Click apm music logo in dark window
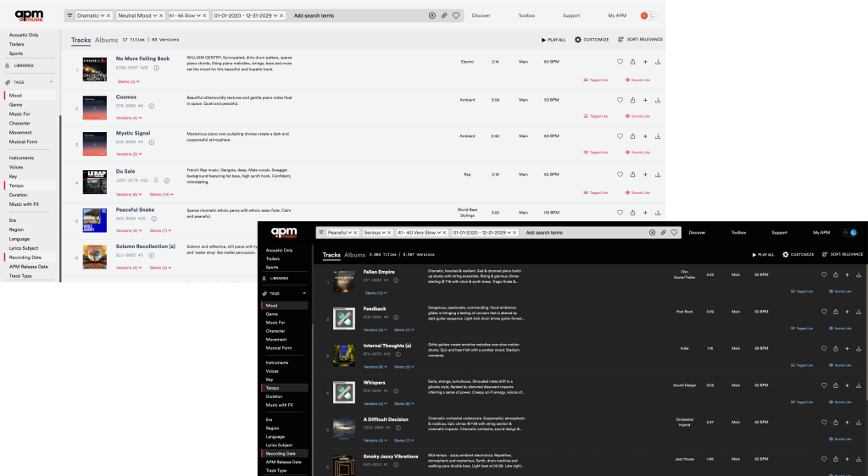Viewport: 868px width, 476px height. pyautogui.click(x=284, y=233)
